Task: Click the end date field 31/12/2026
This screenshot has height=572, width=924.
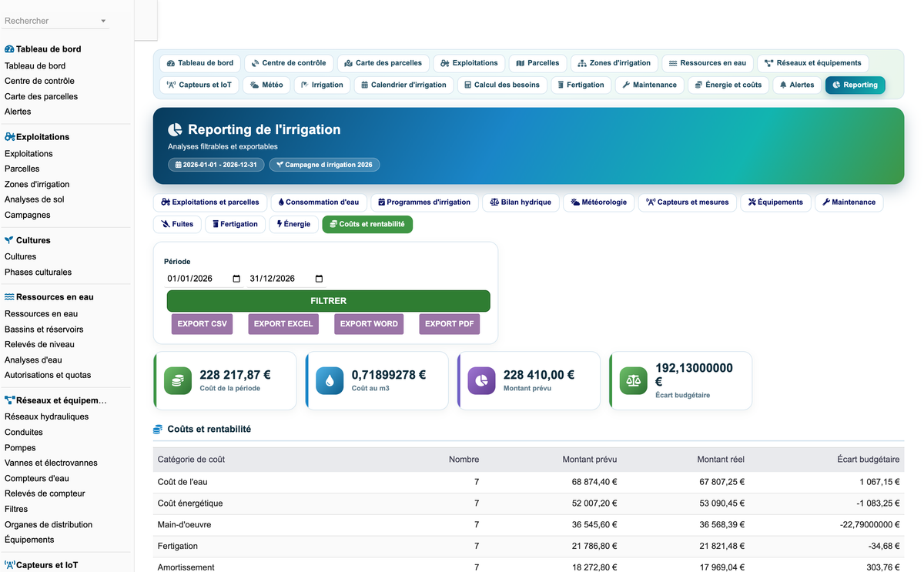Action: (x=287, y=279)
